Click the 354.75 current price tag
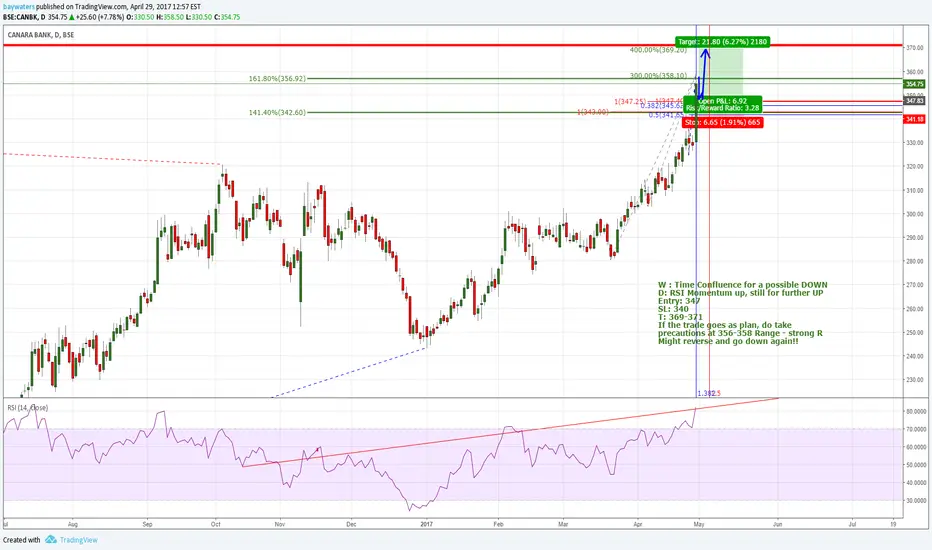Viewport: 932px width, 550px height. [x=914, y=84]
